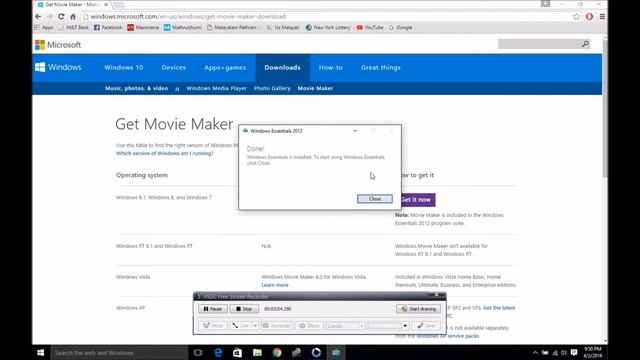Open a new Chrome tab
The height and width of the screenshot is (360, 640).
(118, 5)
